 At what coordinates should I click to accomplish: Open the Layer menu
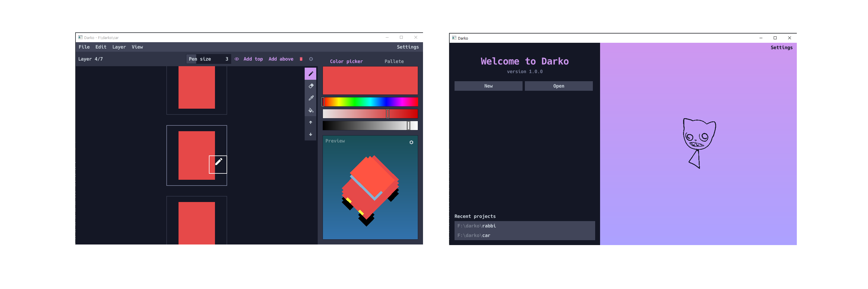click(x=119, y=47)
